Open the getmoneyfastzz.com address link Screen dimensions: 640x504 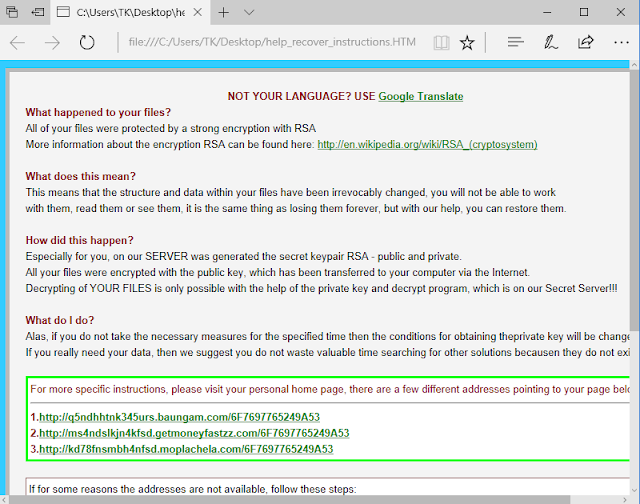(x=194, y=433)
